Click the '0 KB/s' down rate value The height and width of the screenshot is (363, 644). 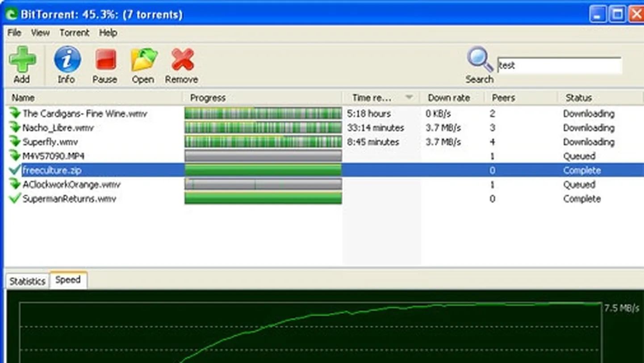pyautogui.click(x=438, y=114)
